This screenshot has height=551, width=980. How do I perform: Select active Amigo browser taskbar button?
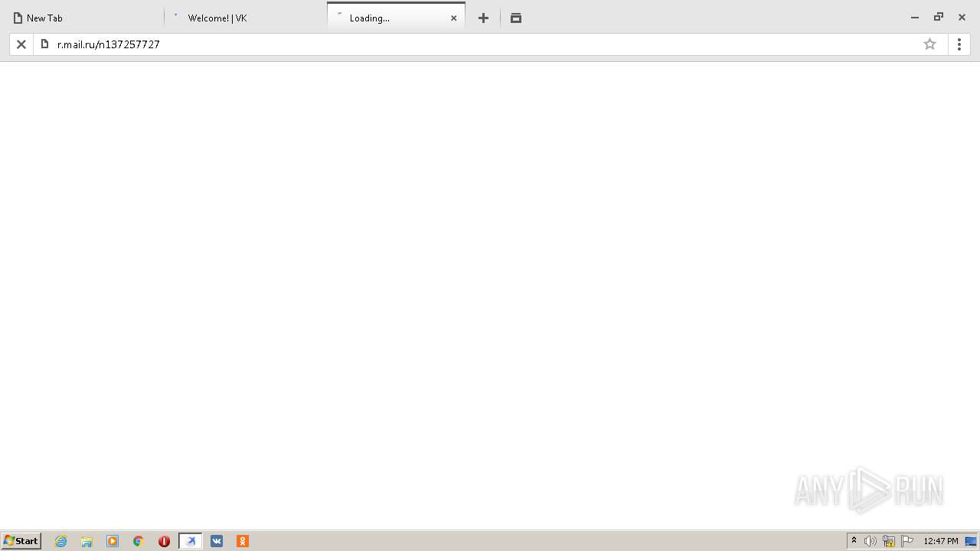[x=191, y=541]
